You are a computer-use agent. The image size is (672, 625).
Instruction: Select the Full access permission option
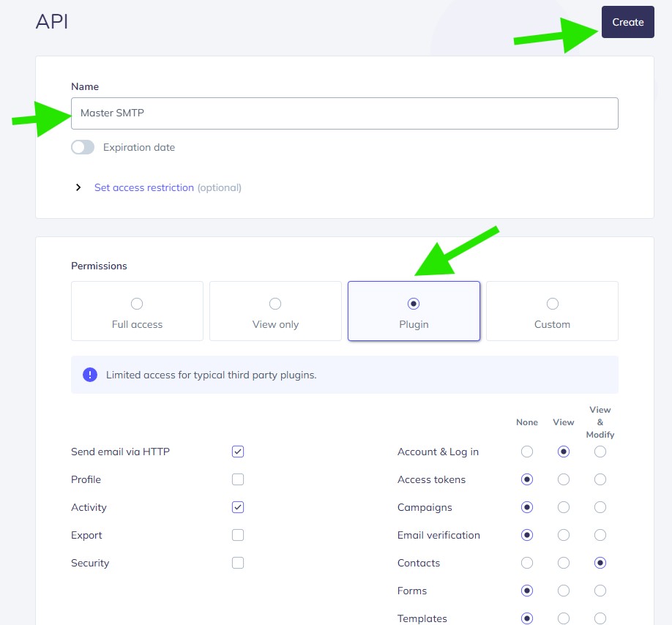pyautogui.click(x=137, y=311)
